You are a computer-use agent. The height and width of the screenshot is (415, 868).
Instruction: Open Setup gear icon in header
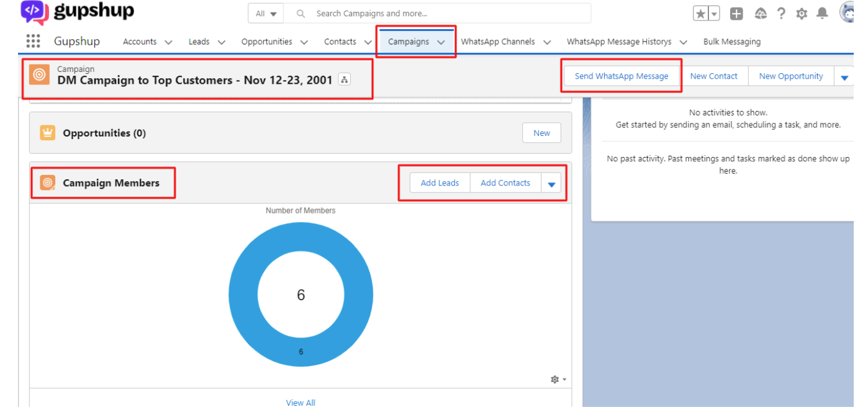point(802,14)
